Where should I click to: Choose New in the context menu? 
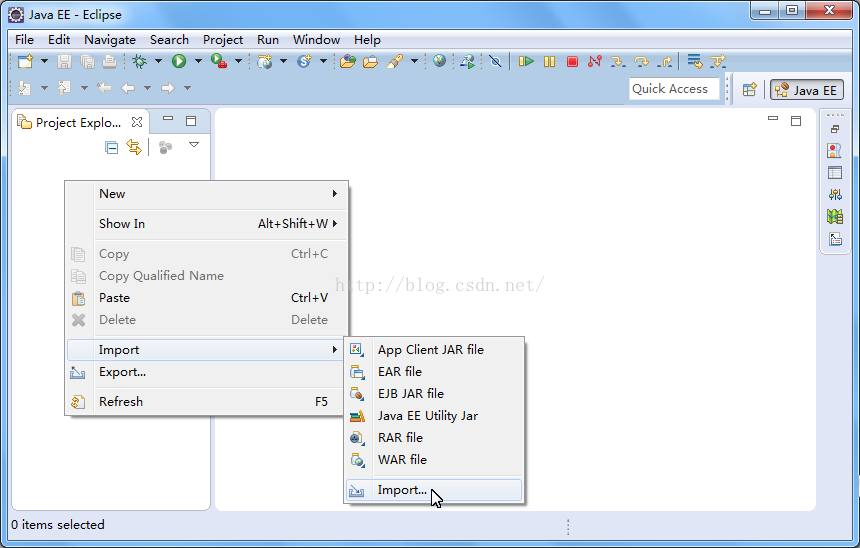pos(207,194)
